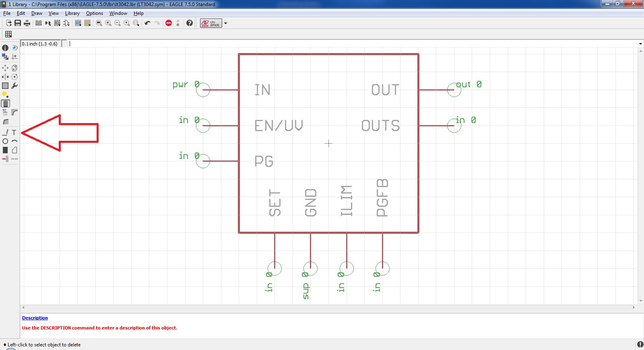The width and height of the screenshot is (644, 350).
Task: Open the Symbol editor dropdown icon
Action: coord(66,23)
